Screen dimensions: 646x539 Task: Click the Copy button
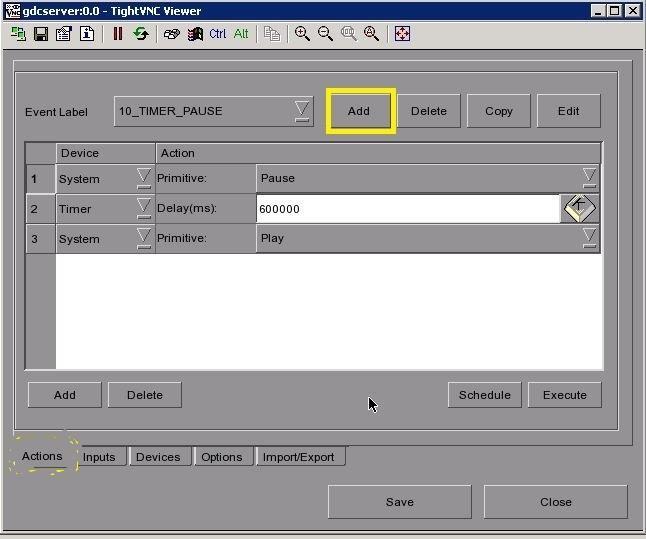499,111
